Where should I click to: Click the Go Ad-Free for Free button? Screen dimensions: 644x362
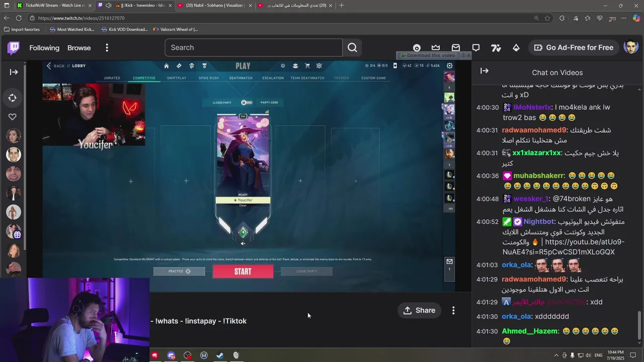click(x=574, y=48)
